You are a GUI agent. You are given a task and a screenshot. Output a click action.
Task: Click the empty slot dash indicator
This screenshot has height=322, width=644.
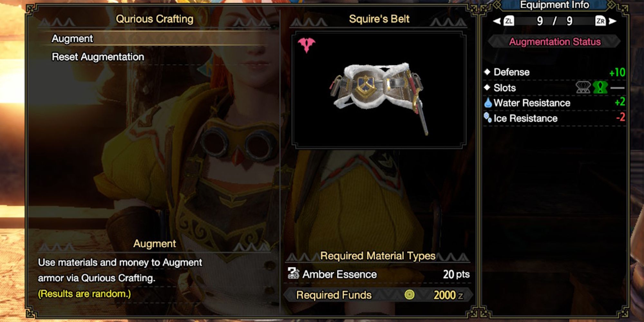tap(617, 88)
